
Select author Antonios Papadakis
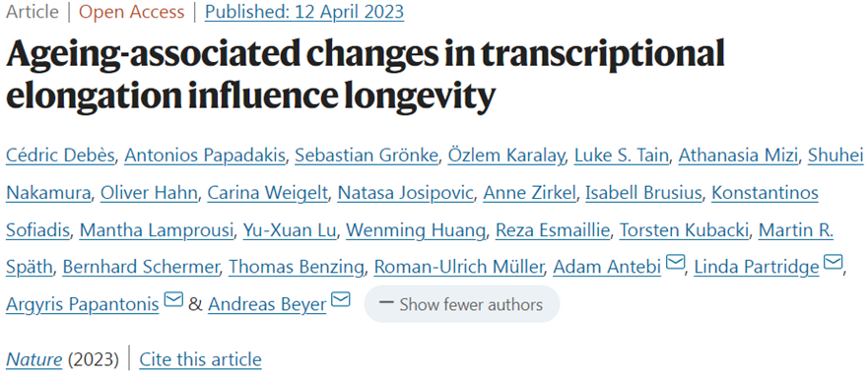204,157
